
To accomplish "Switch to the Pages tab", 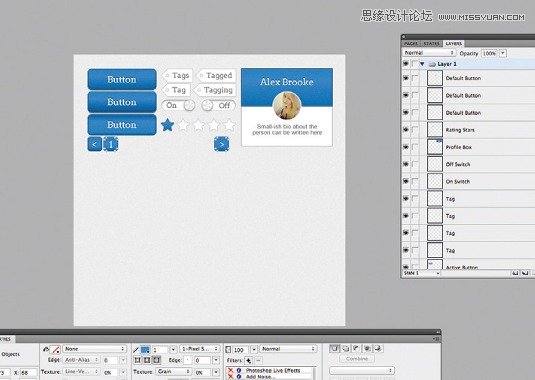I will coord(411,44).
